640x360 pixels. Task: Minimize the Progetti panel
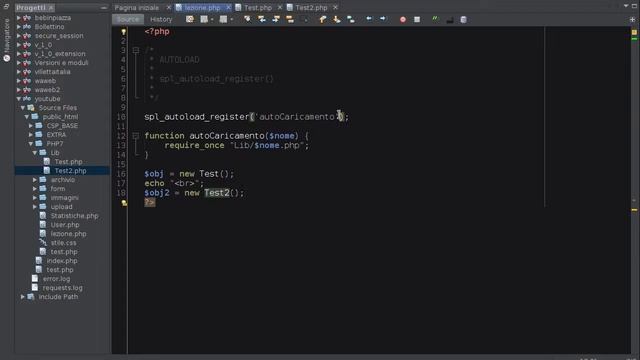click(104, 7)
